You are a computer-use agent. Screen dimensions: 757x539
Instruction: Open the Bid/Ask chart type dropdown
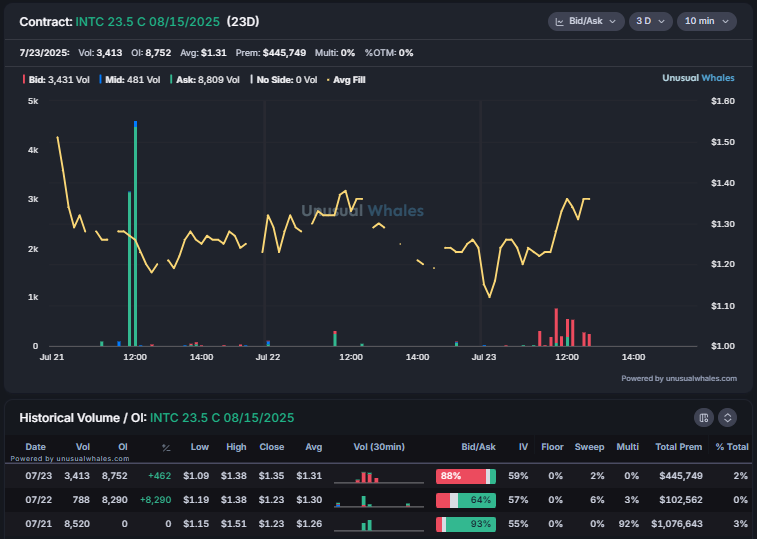586,21
